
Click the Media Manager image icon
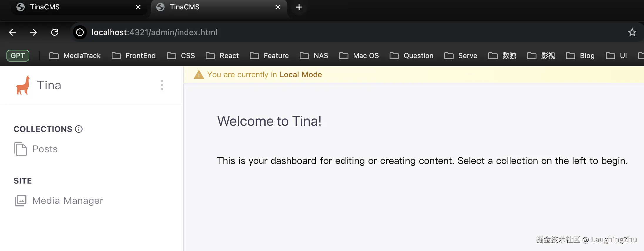tap(20, 201)
